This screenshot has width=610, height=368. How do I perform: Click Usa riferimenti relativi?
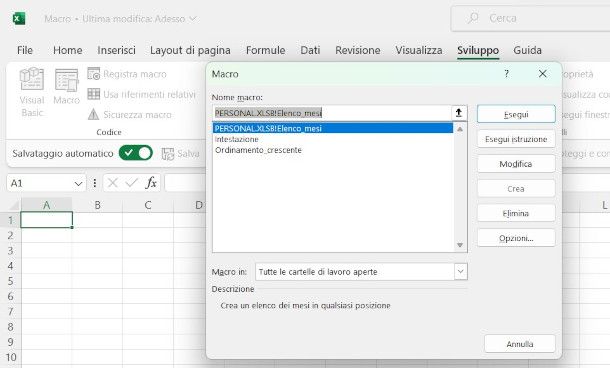click(141, 94)
